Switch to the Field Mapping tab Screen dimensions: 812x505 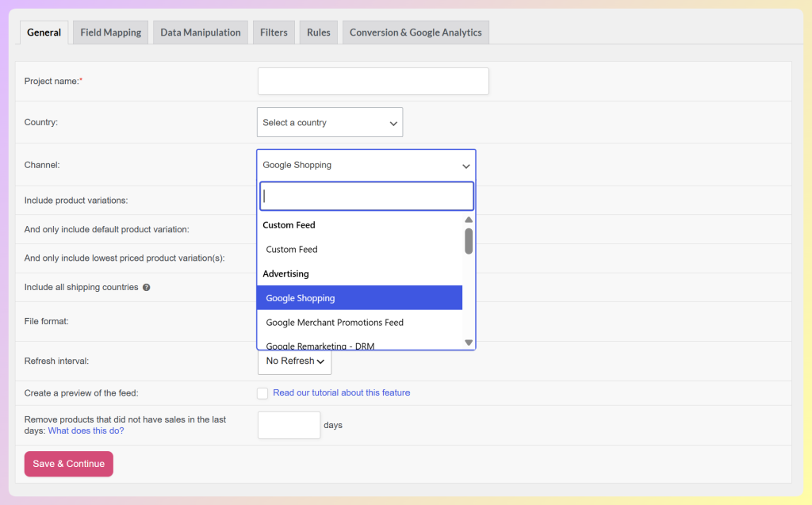point(111,33)
